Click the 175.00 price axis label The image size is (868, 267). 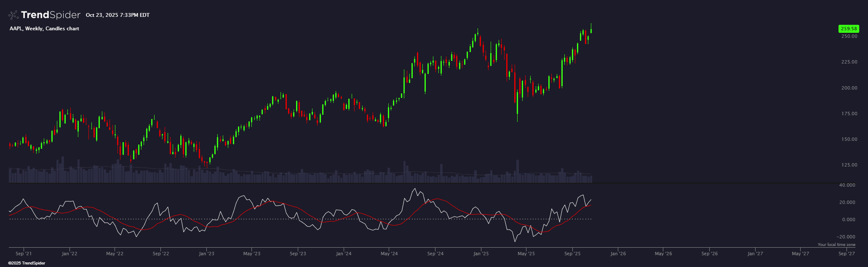pos(849,114)
